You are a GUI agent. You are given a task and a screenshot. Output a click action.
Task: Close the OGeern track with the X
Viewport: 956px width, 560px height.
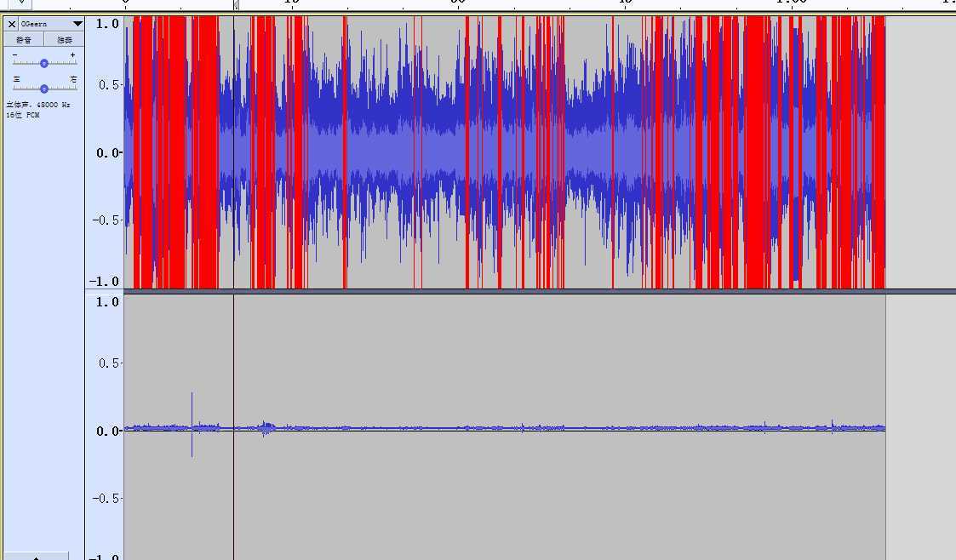point(12,25)
